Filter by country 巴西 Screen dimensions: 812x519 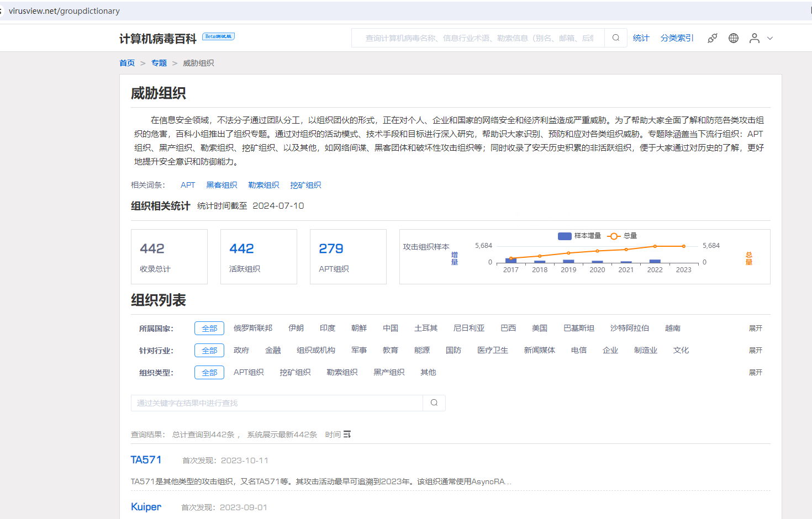[508, 328]
